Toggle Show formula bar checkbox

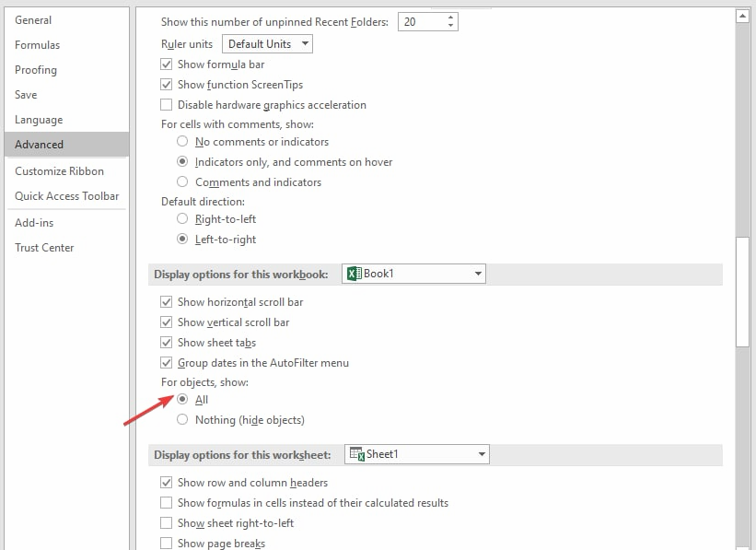click(167, 64)
